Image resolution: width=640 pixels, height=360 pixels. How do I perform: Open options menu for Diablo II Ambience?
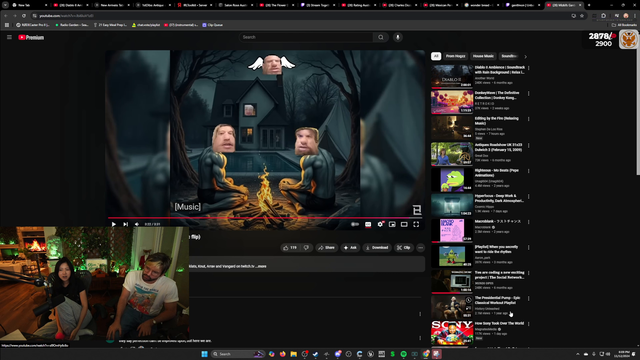point(529,68)
